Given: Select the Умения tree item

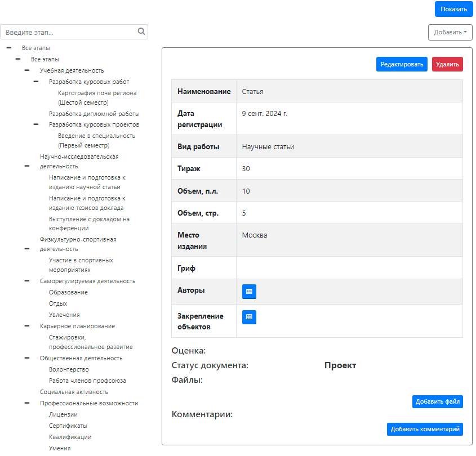Looking at the screenshot, I should 60,448.
